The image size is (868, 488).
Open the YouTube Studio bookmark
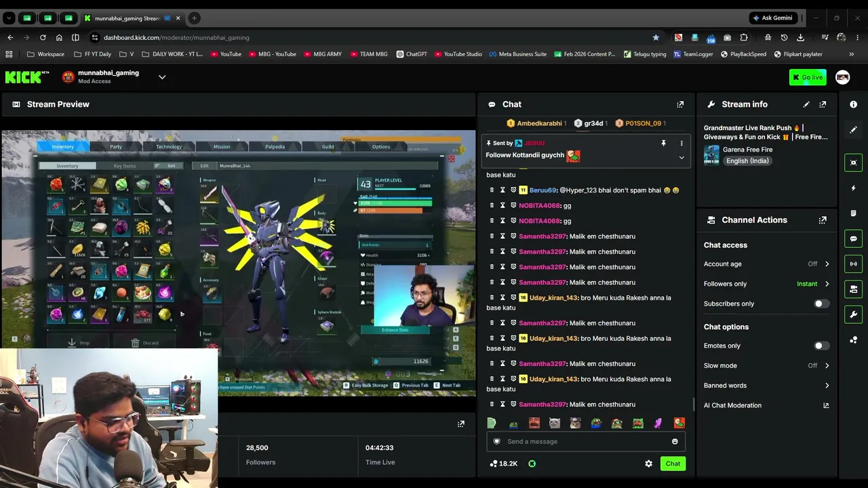458,54
